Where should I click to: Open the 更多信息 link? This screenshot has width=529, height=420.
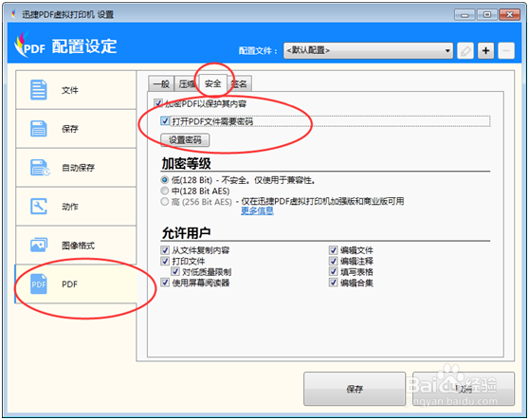click(x=257, y=211)
